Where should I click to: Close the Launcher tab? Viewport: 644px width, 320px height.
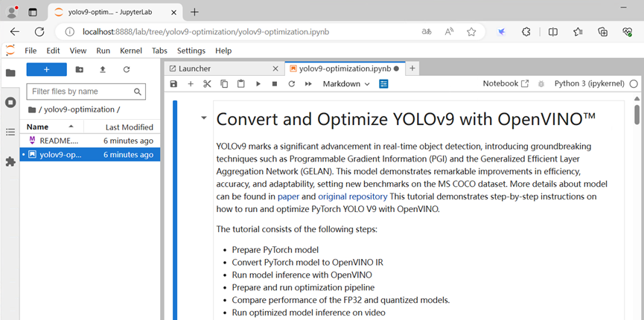coord(275,68)
